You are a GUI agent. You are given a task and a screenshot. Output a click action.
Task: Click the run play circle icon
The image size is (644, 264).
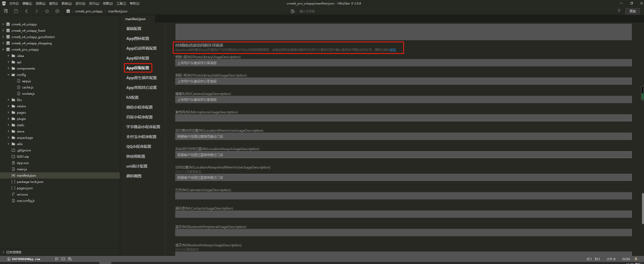coord(57,11)
